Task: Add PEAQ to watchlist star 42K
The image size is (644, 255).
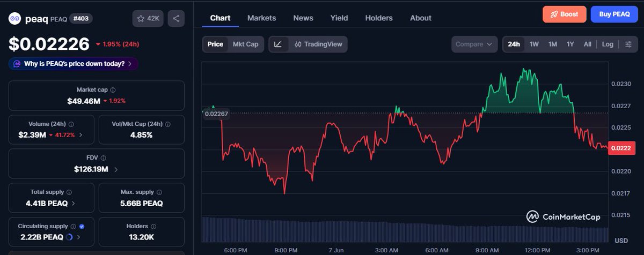Action: [x=148, y=18]
